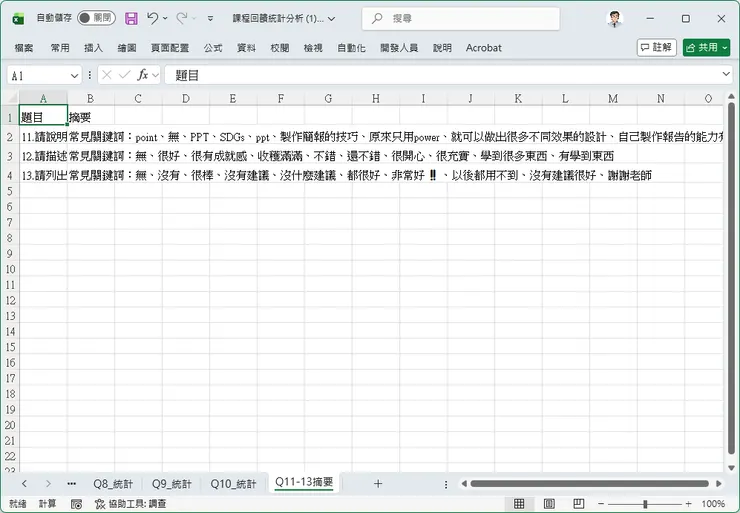
Task: Click the Cancel X icon in formula bar
Action: [107, 75]
